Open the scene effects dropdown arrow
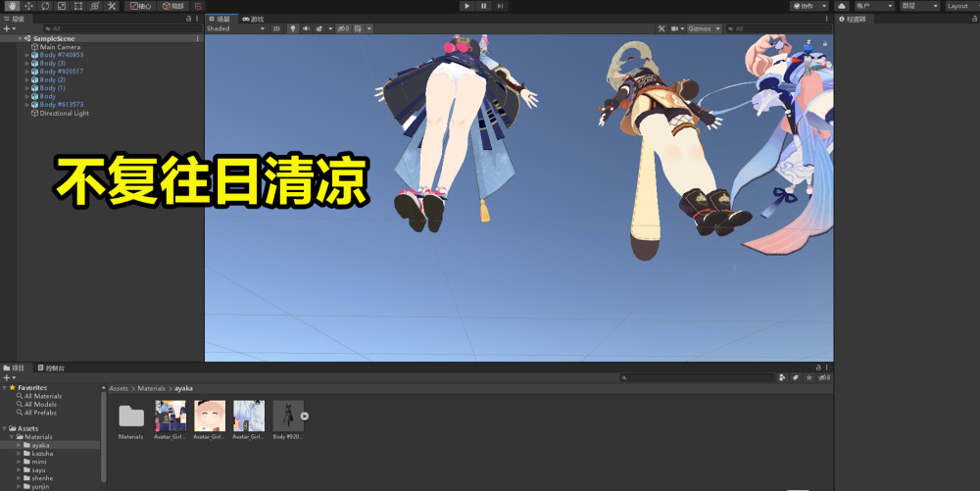Viewport: 980px width, 491px height. [330, 28]
